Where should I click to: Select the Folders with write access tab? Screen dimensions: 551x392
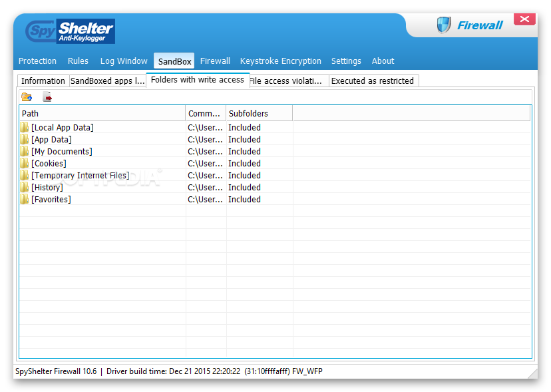point(198,80)
